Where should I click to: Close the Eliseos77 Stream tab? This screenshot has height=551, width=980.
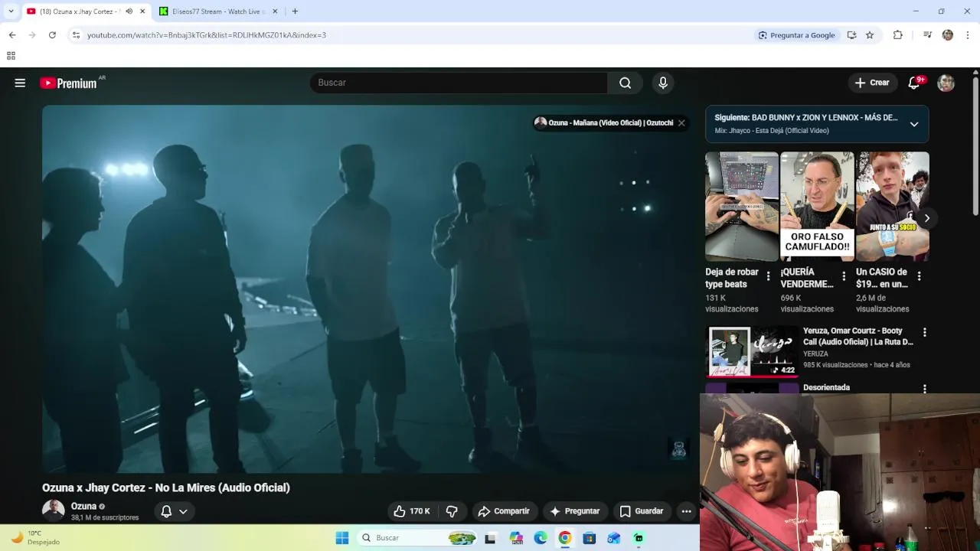[x=276, y=11]
